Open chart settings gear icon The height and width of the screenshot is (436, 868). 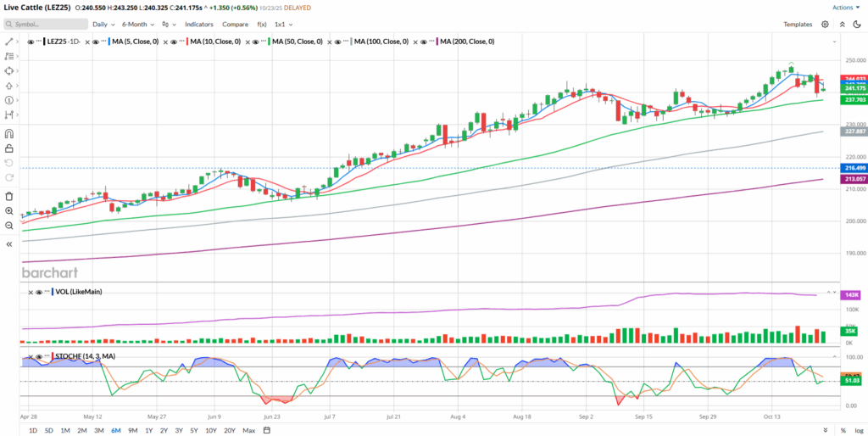[825, 25]
